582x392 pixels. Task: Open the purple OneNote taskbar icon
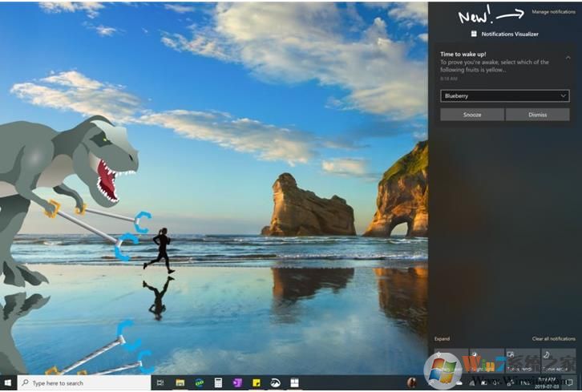[x=237, y=382]
